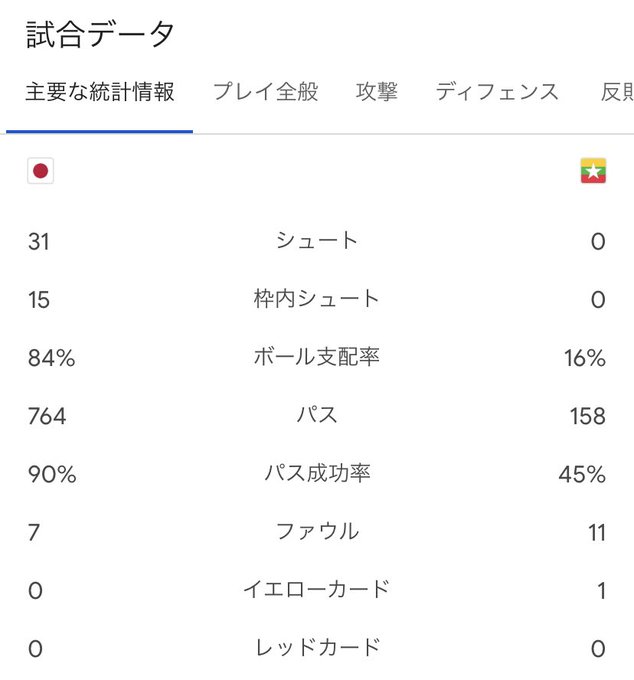
Task: Click the イエローカード stat label
Action: pos(317,589)
